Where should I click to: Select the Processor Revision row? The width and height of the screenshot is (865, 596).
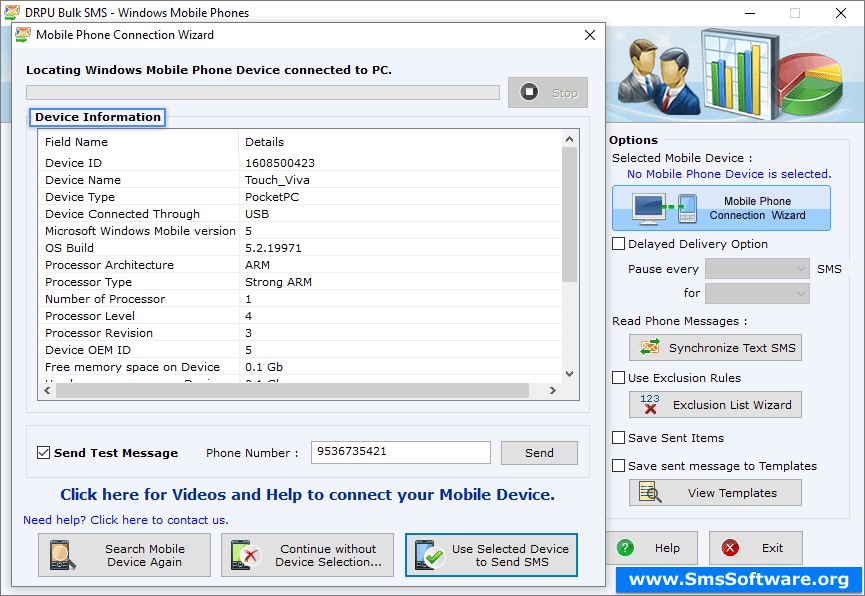pyautogui.click(x=301, y=333)
